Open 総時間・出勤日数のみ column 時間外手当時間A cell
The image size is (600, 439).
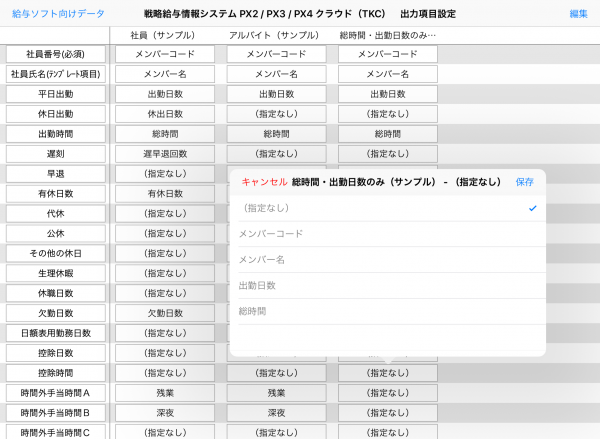388,393
